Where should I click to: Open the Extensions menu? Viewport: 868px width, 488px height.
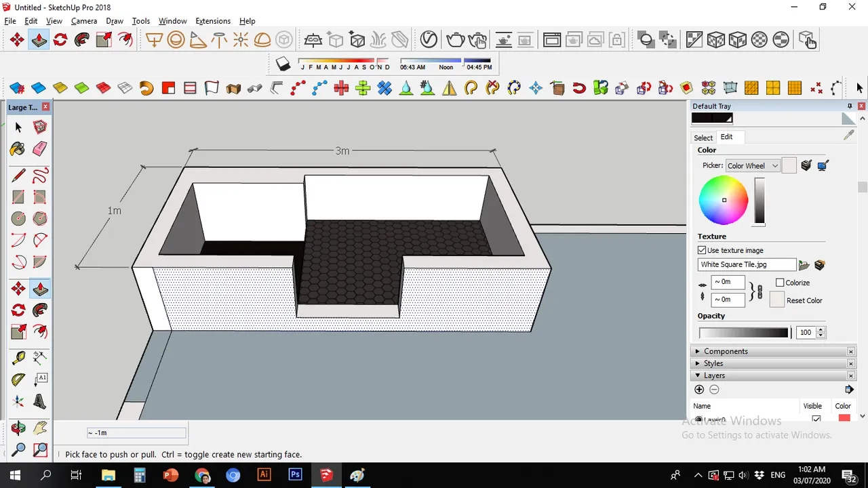pos(213,21)
